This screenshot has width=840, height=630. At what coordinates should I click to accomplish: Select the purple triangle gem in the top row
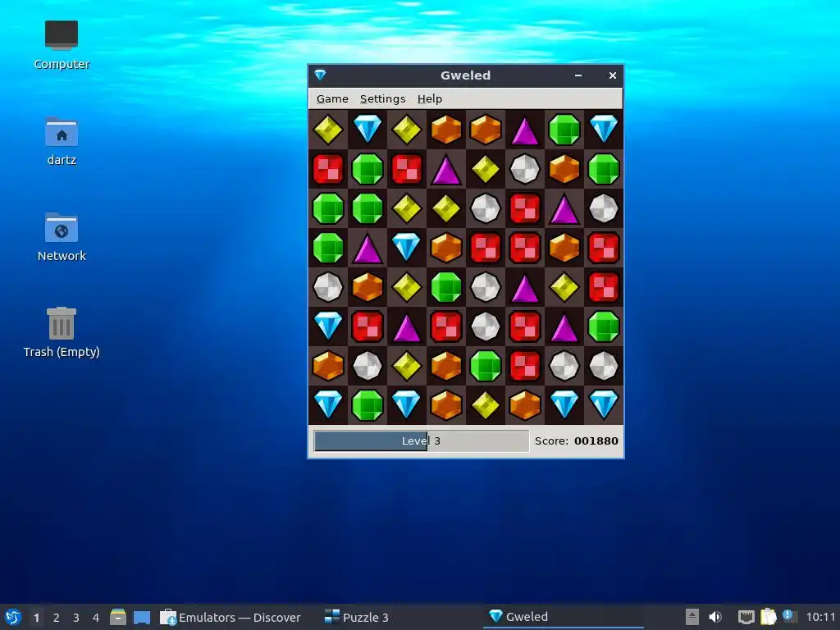525,130
